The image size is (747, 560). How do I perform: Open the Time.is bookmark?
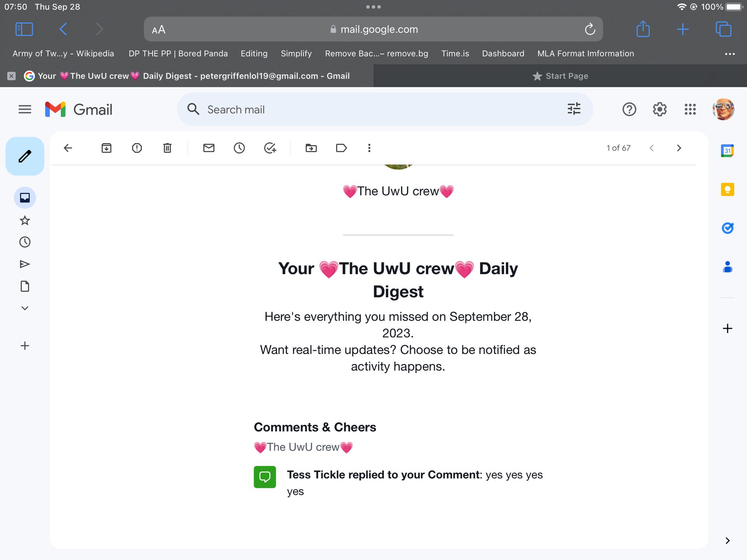[455, 54]
